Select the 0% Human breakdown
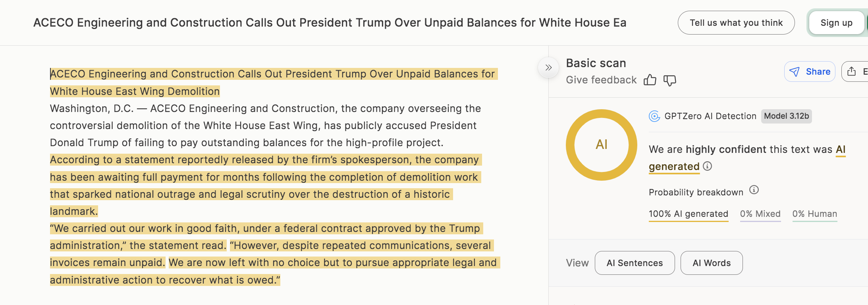868x305 pixels. pos(814,214)
